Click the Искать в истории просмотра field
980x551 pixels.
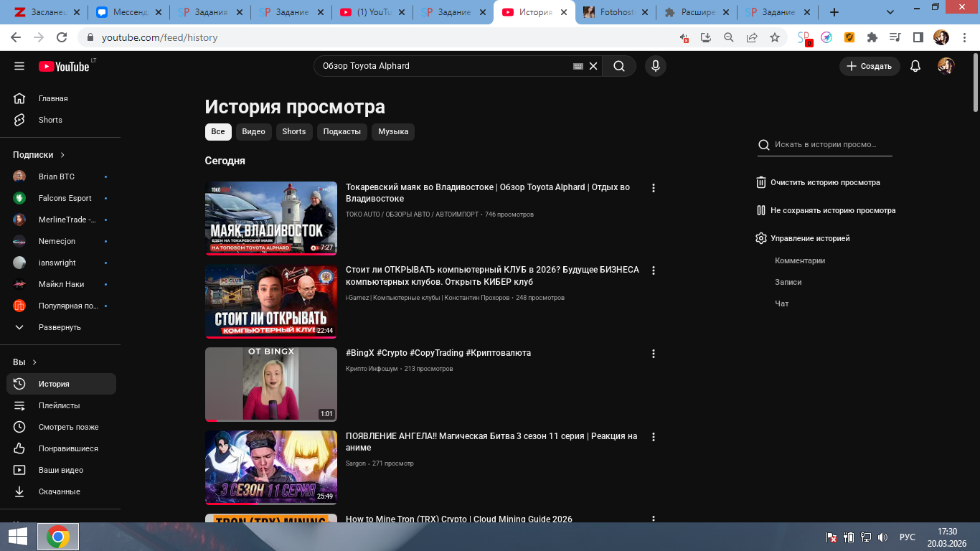click(x=825, y=145)
